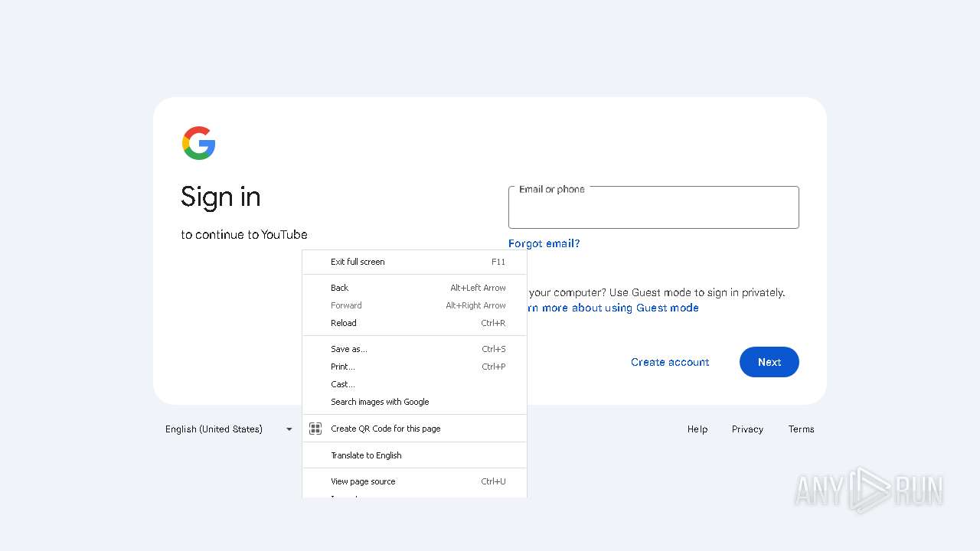Image resolution: width=980 pixels, height=551 pixels.
Task: Open the Privacy footer link
Action: [746, 429]
